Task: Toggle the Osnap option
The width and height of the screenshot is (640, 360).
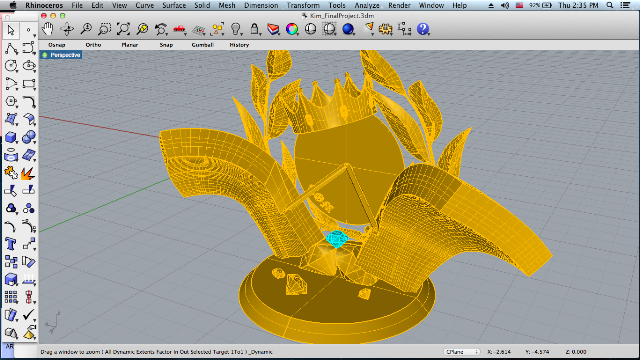Action: (x=56, y=45)
